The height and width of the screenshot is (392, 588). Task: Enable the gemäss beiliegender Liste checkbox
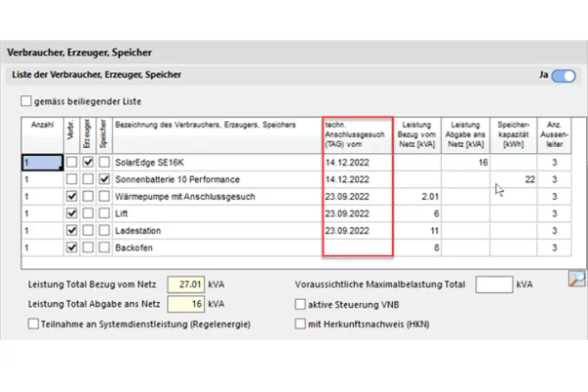pos(26,101)
